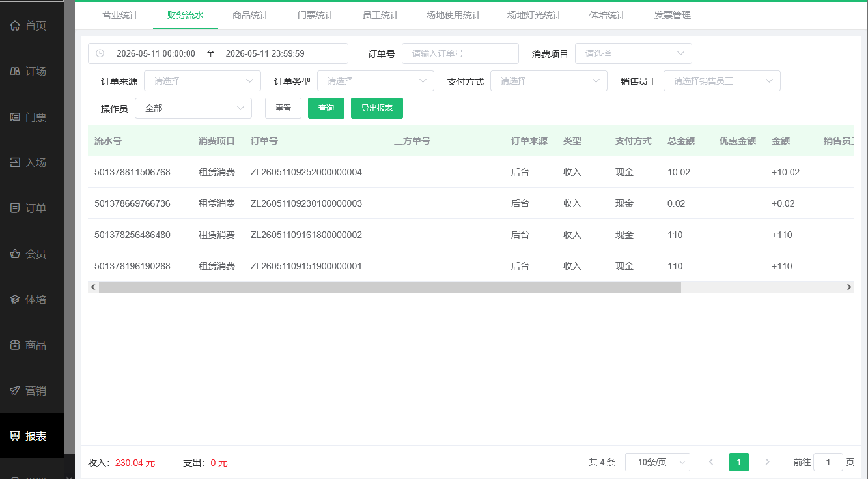Click the 共 4 条 total count text
Viewport: 868px width, 479px height.
602,462
